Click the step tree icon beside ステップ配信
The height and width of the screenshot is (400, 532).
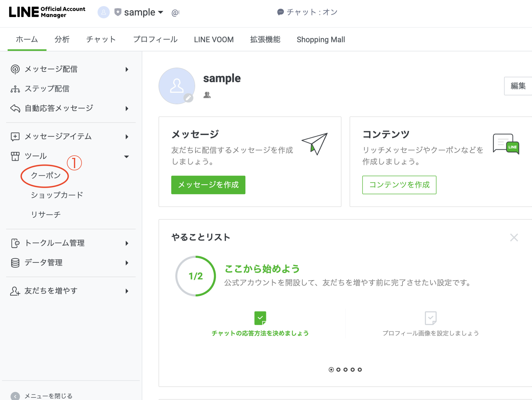15,89
